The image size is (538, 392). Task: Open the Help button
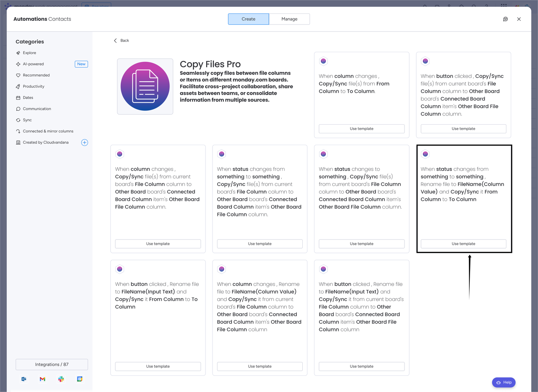point(504,382)
